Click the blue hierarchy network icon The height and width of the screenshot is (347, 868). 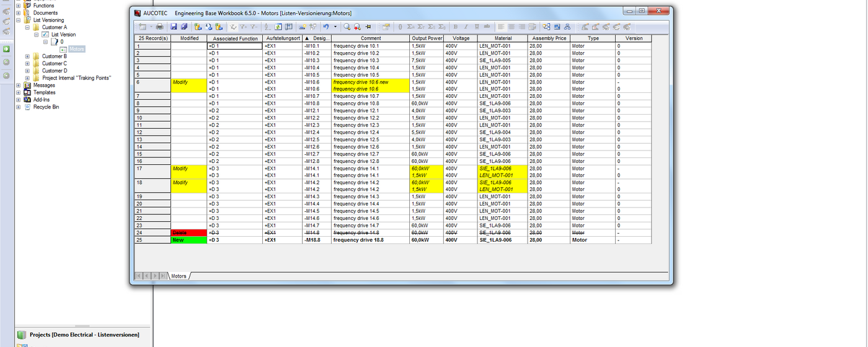tap(567, 27)
